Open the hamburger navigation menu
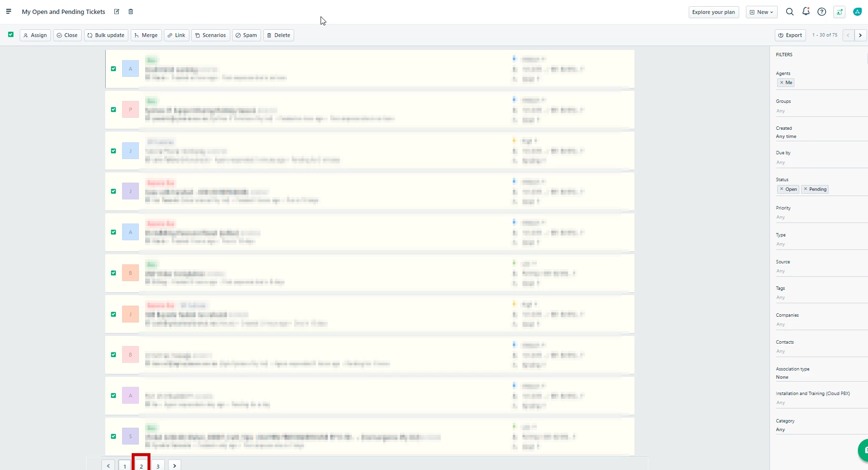The width and height of the screenshot is (868, 470). click(x=9, y=12)
